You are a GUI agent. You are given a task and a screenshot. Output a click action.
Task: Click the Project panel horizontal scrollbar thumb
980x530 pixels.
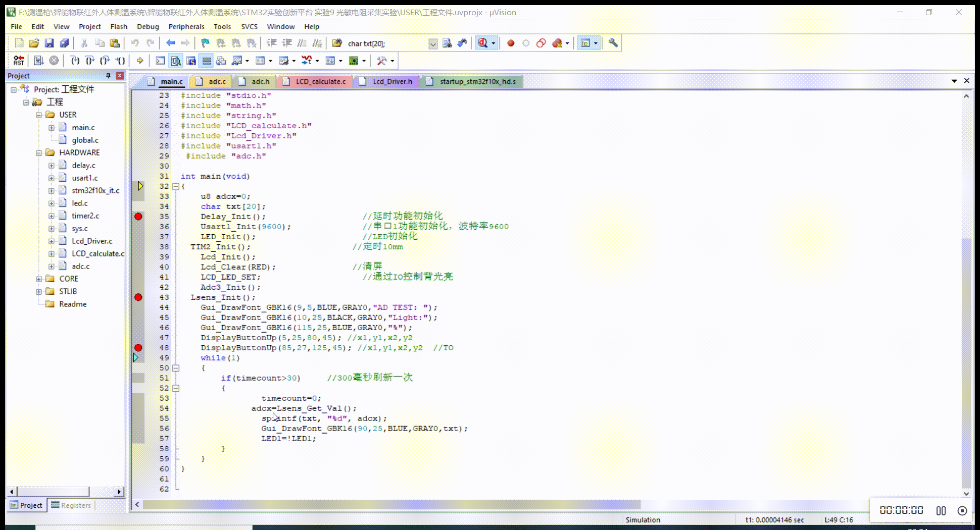(54, 492)
